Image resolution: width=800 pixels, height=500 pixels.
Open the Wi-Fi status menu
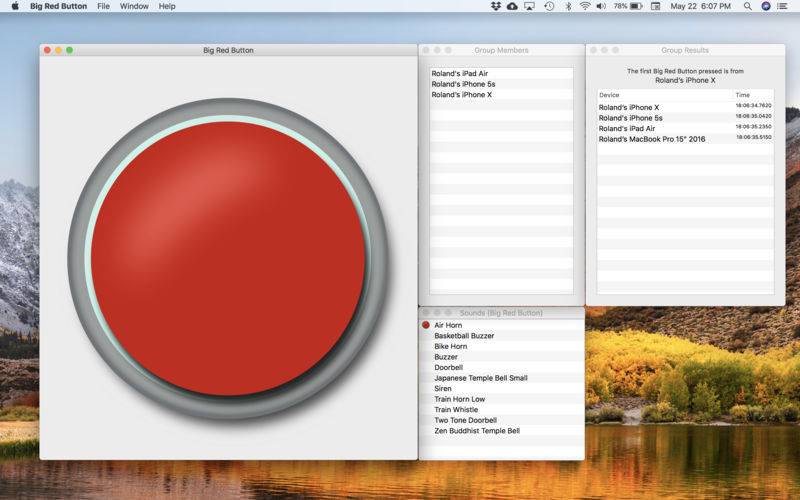tap(585, 6)
